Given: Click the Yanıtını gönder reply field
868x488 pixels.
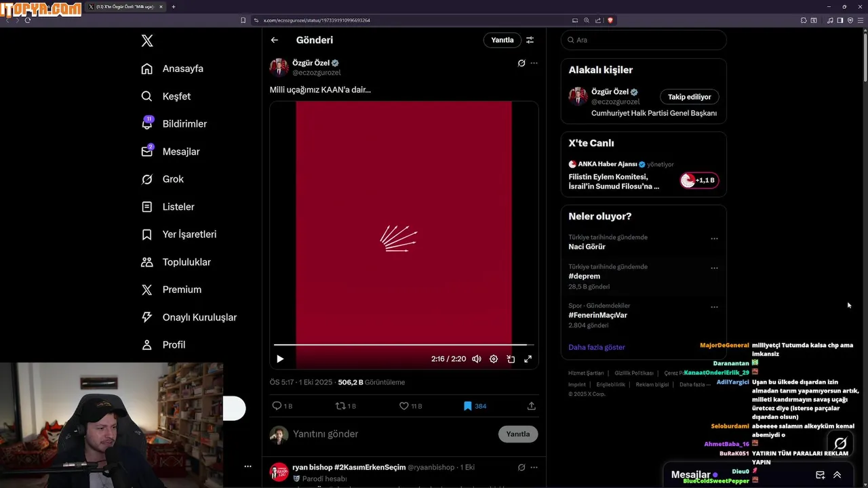Looking at the screenshot, I should coord(393,434).
